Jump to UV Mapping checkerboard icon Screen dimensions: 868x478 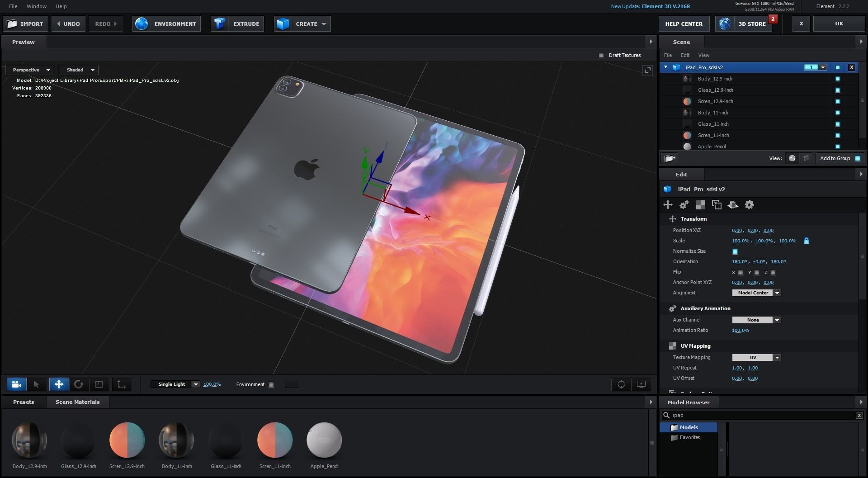point(700,205)
